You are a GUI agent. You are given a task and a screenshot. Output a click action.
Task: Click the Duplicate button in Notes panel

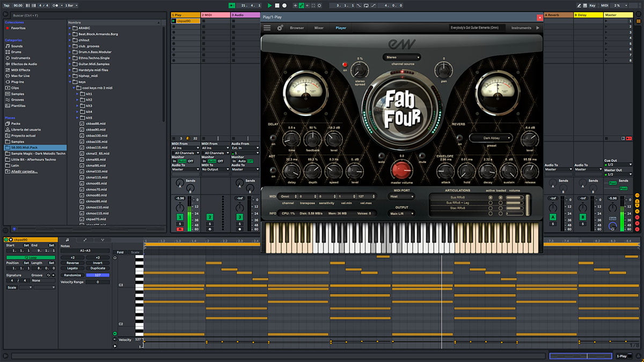pos(98,268)
